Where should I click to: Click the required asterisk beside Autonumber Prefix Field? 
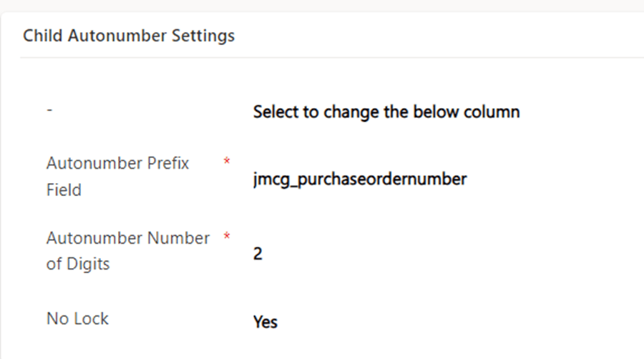tap(227, 162)
